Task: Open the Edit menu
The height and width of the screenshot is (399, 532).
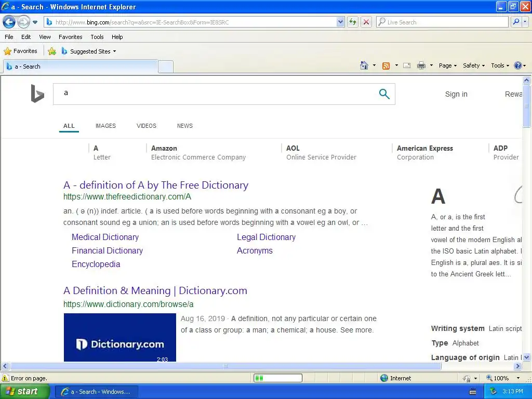Action: tap(26, 37)
